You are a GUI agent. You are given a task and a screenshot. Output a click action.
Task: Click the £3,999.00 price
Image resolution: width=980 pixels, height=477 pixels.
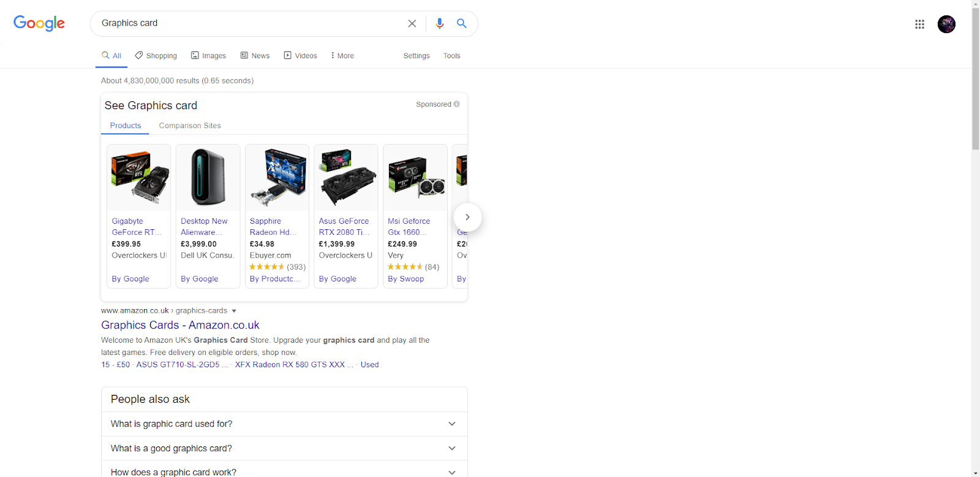click(x=198, y=244)
